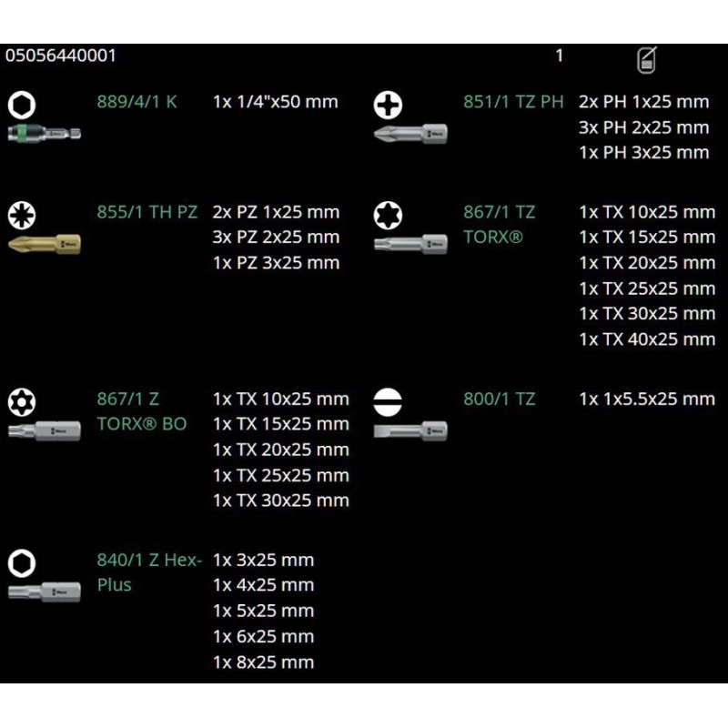Select the Pozidriv symbol next to 855/1 TH PZ

(x=19, y=211)
